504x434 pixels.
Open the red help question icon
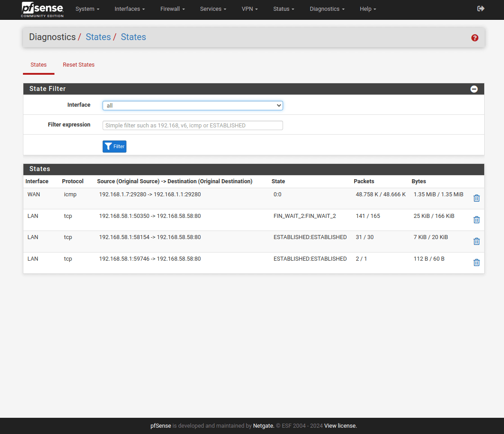pos(475,38)
